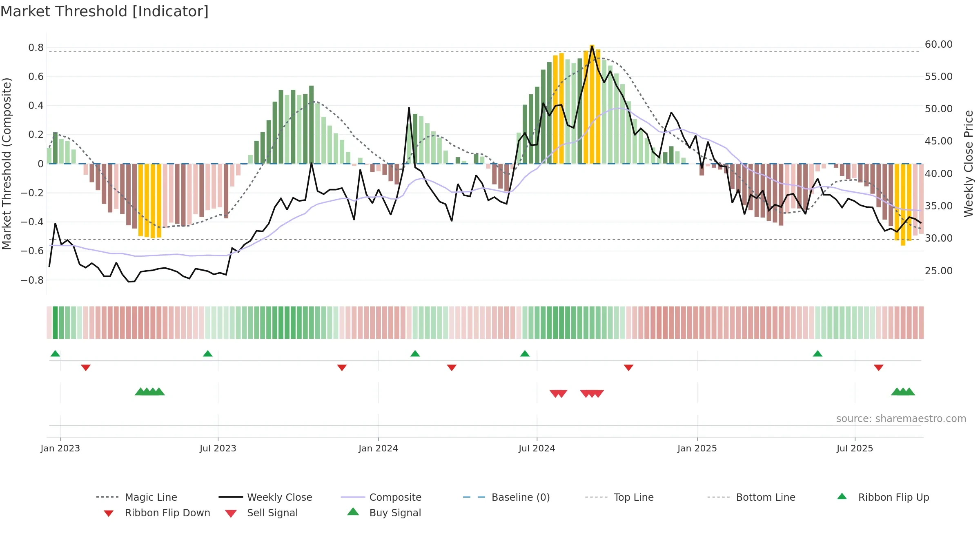Click the −0.8 composite axis label
This screenshot has height=551, width=980.
point(32,280)
